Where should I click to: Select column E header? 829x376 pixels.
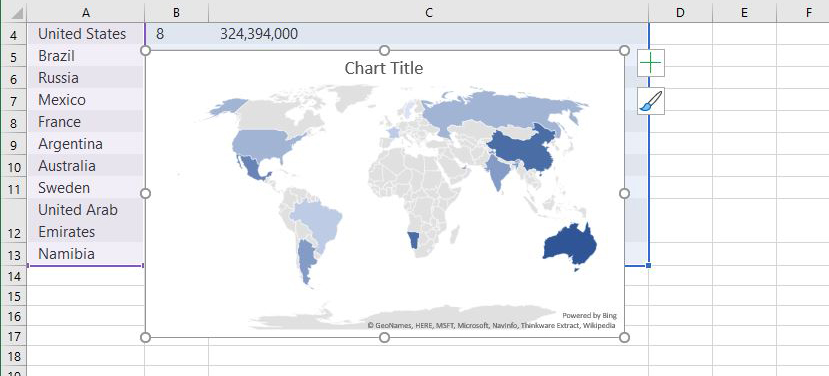click(x=744, y=13)
